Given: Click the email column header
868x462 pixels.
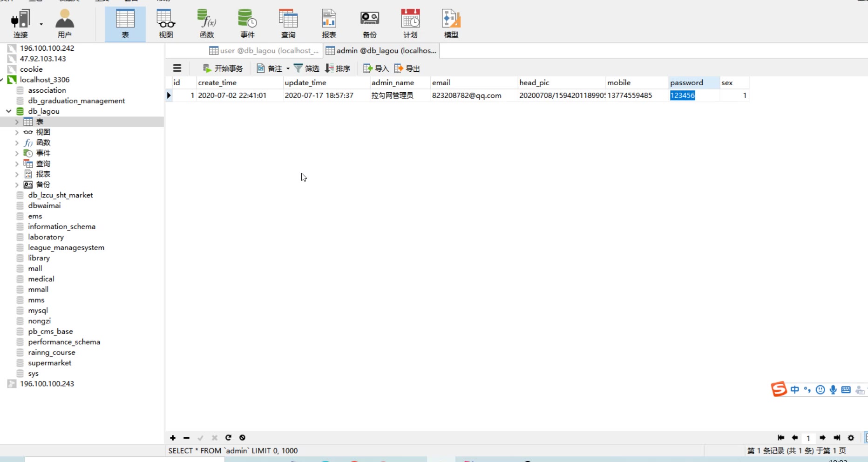Looking at the screenshot, I should pyautogui.click(x=474, y=82).
